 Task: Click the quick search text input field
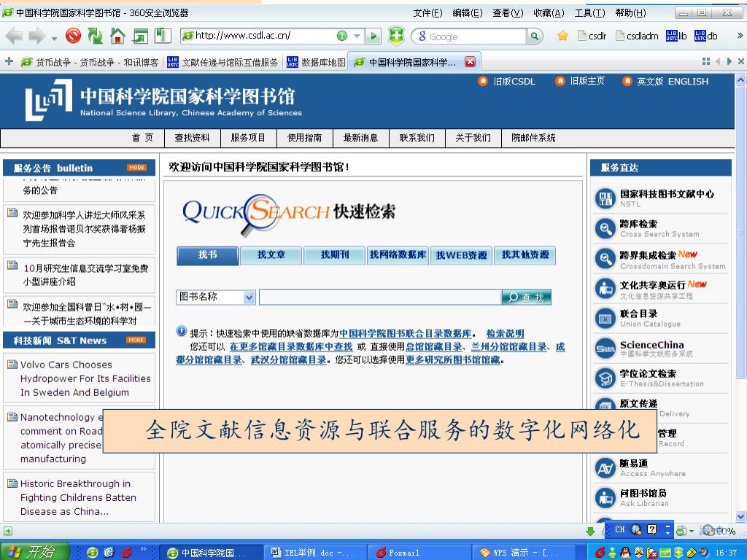(x=380, y=297)
